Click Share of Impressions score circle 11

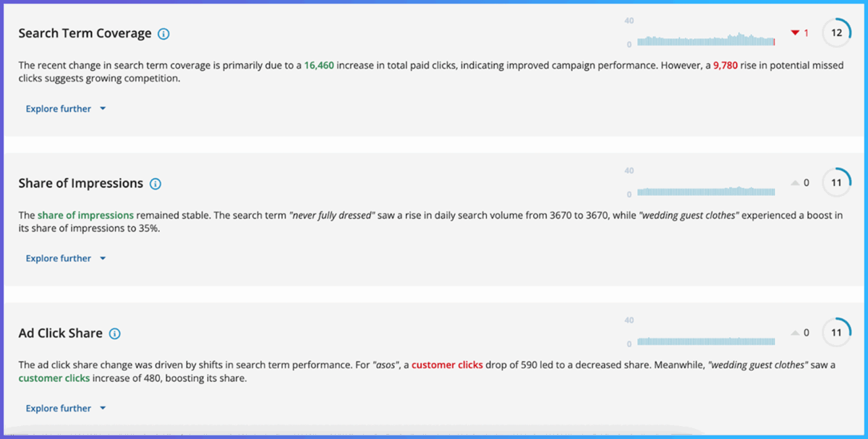(837, 183)
